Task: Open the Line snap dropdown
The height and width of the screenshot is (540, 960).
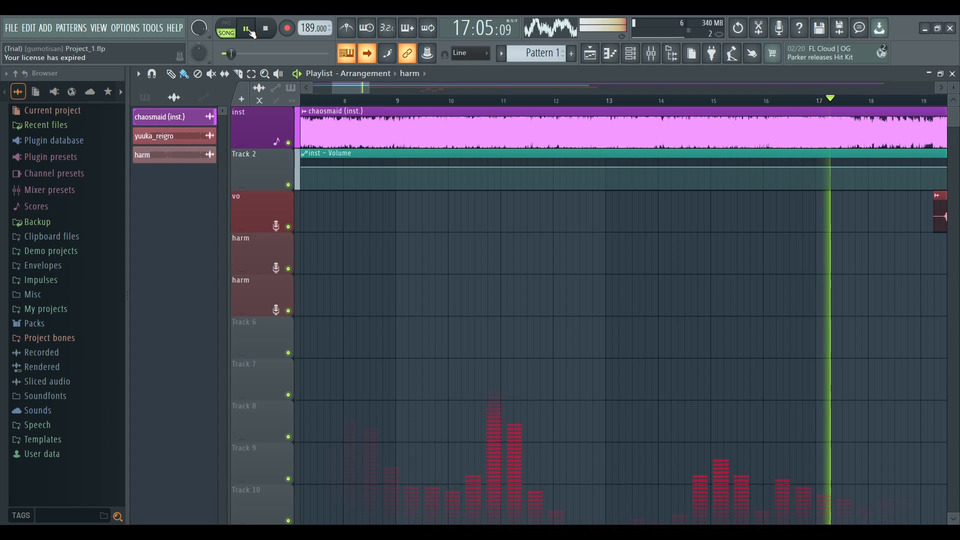Action: pyautogui.click(x=470, y=53)
